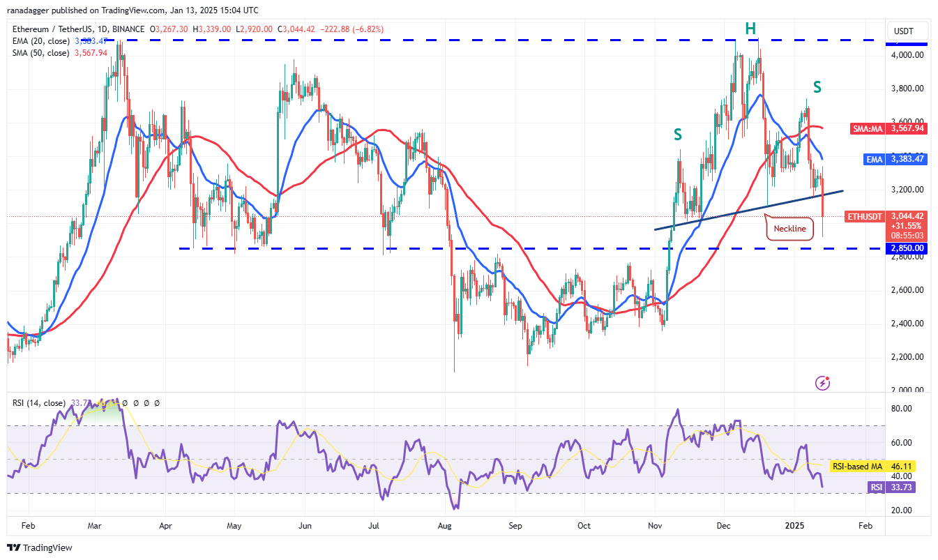Screen dimensions: 938x560
Task: Click the Neckline callout label
Action: tap(789, 229)
